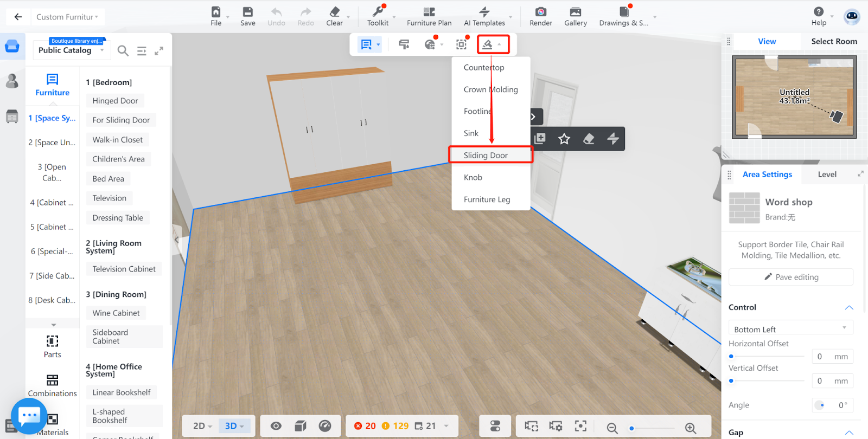Collapse the Control section chevron
Screen dimensions: 868x439
[x=849, y=307]
